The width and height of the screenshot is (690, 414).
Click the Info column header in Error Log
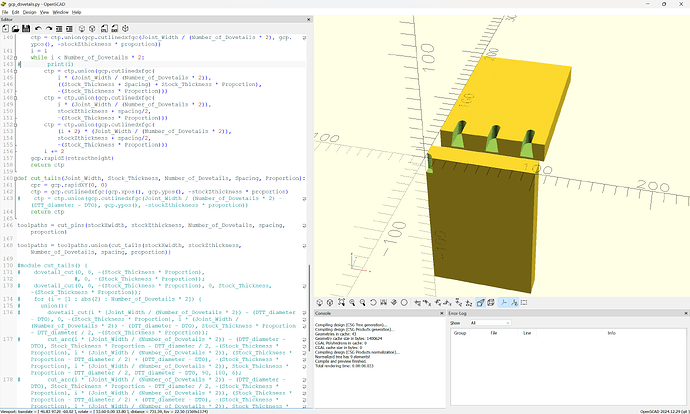[x=612, y=333]
